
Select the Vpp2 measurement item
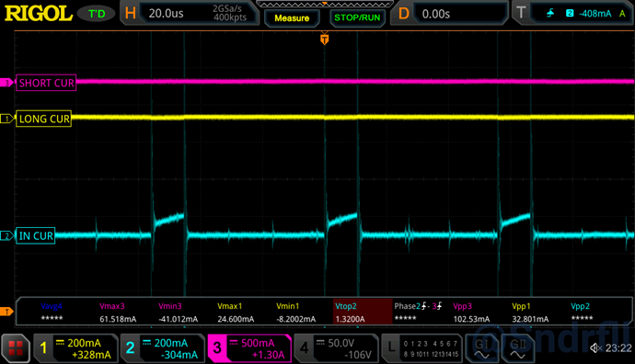pyautogui.click(x=582, y=313)
